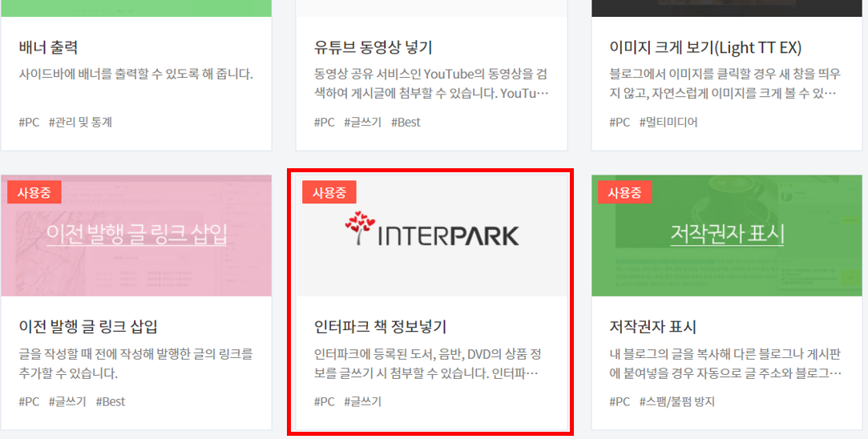Select #Best tag under 이전 발행 글 링크 삽입

110,401
